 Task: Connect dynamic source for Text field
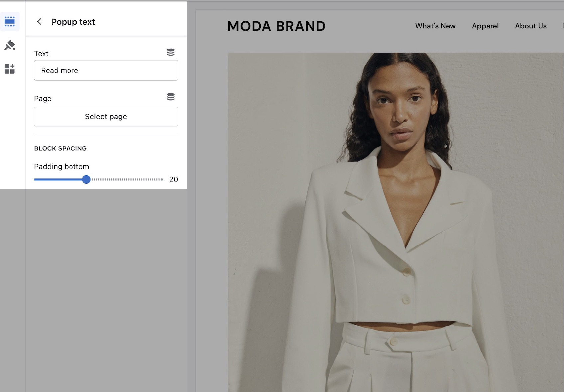[171, 52]
